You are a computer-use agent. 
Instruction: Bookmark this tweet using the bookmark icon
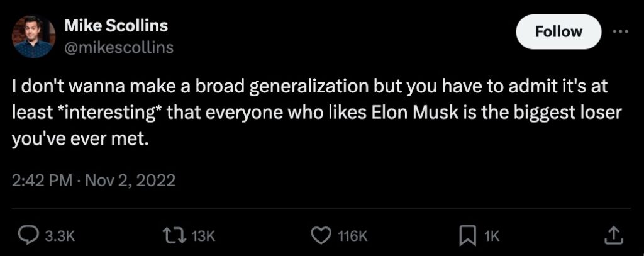[466, 235]
